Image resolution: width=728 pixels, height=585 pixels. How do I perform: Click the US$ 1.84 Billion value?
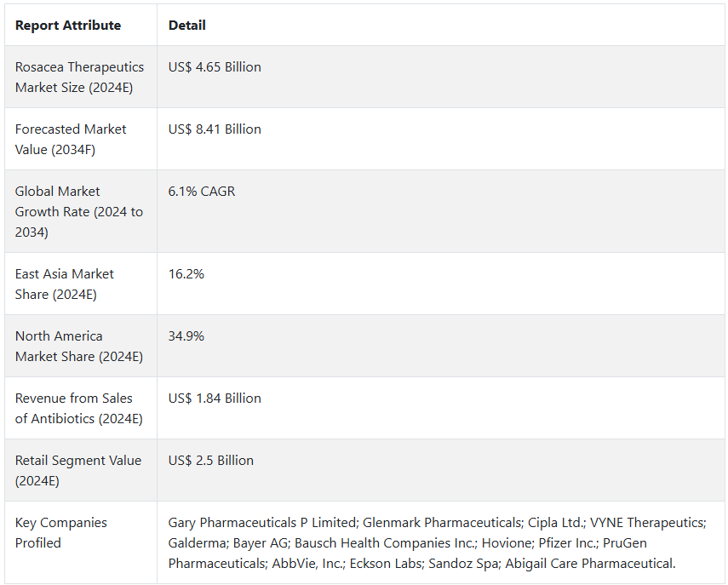pyautogui.click(x=215, y=399)
